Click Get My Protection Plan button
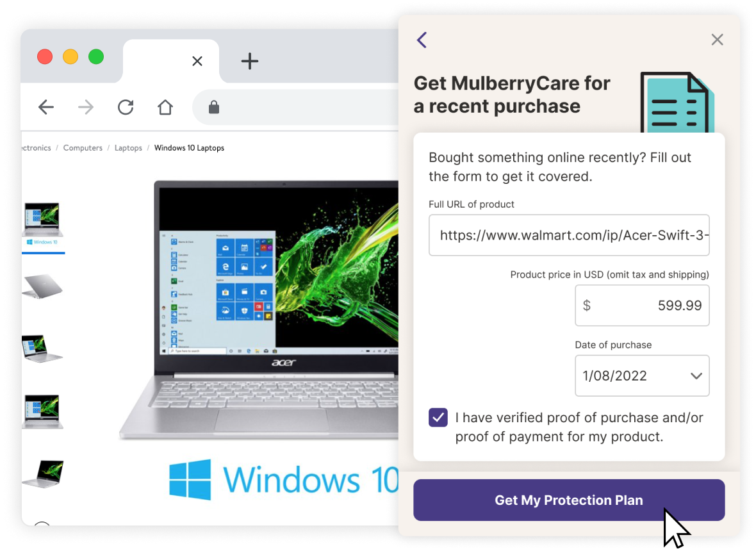The image size is (756, 551). point(569,500)
